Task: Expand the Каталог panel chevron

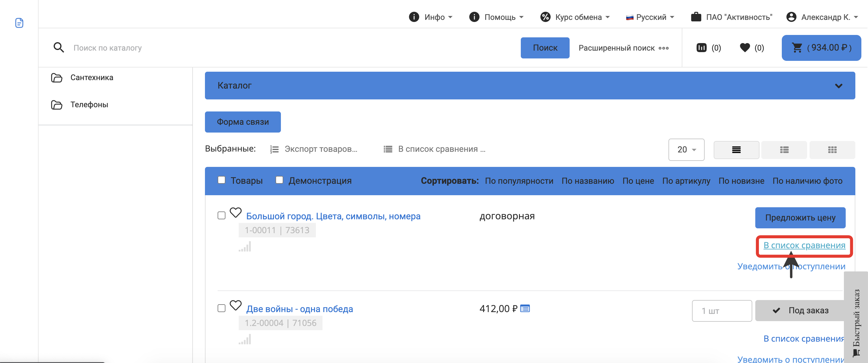Action: click(838, 86)
